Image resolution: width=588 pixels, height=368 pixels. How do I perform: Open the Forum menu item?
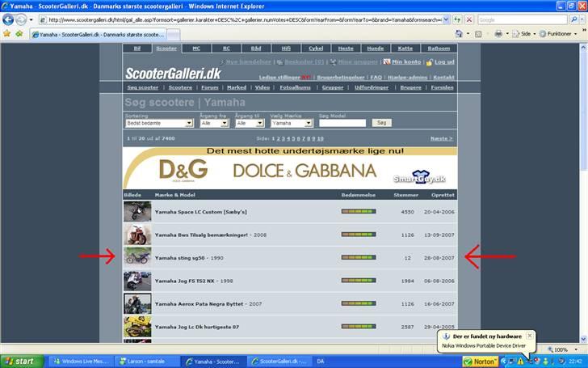210,87
